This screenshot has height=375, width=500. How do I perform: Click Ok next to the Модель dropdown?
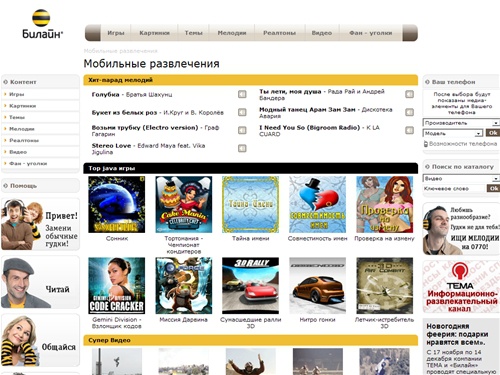click(492, 133)
